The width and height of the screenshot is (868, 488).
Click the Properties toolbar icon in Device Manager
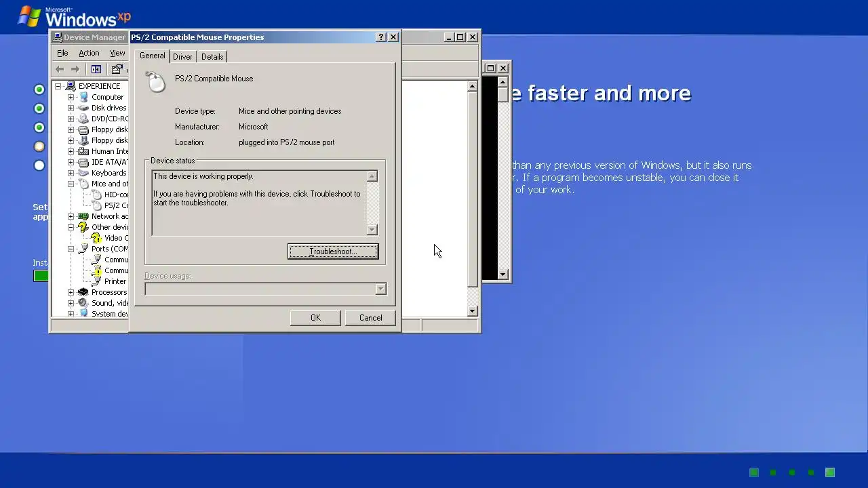click(117, 69)
